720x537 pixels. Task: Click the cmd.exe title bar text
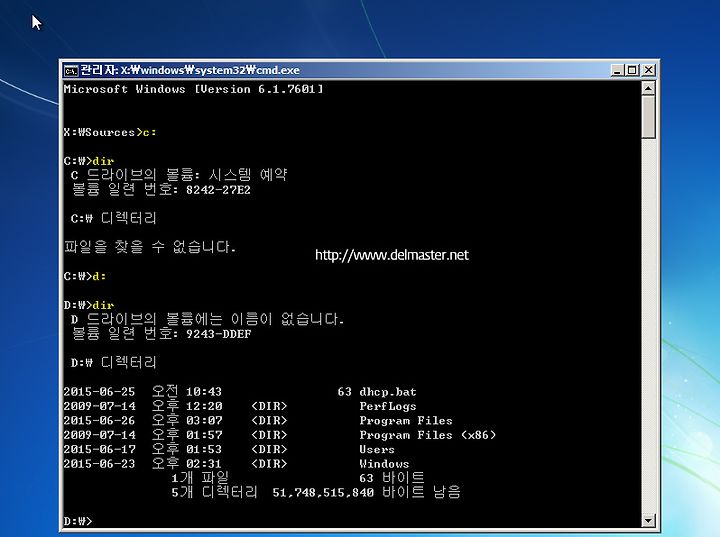point(190,70)
